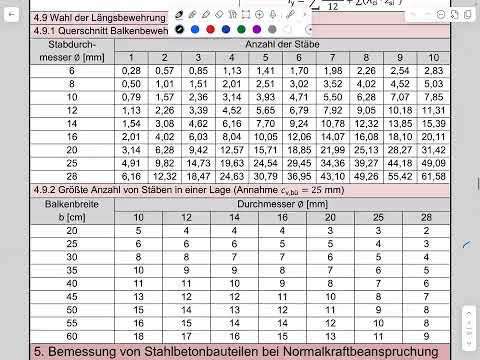This screenshot has width=480, height=360.
Task: Click cell 44,18 in row 25
Action: click(x=400, y=163)
